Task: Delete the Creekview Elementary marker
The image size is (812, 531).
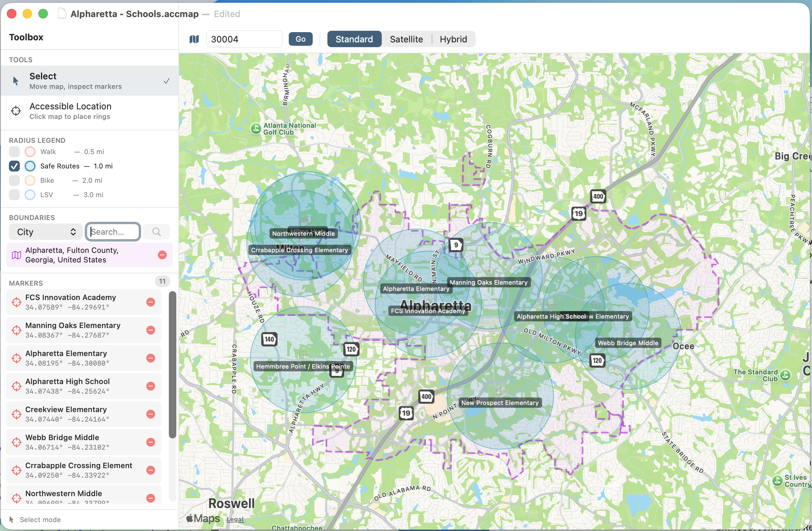Action: click(151, 414)
